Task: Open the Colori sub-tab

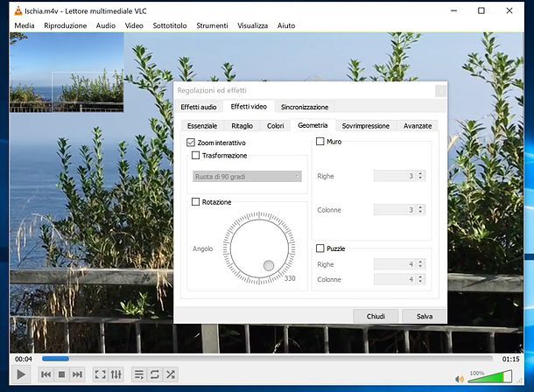Action: 275,126
